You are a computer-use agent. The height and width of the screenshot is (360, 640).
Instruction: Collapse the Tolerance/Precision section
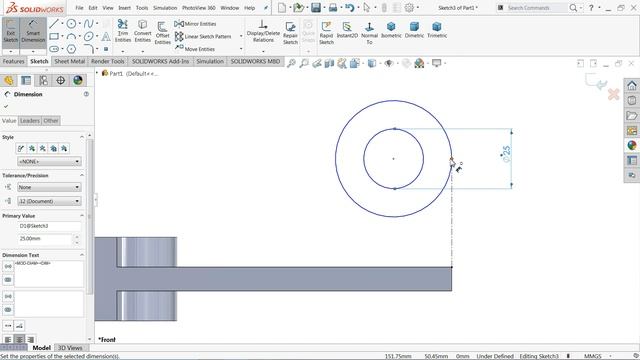tap(82, 175)
